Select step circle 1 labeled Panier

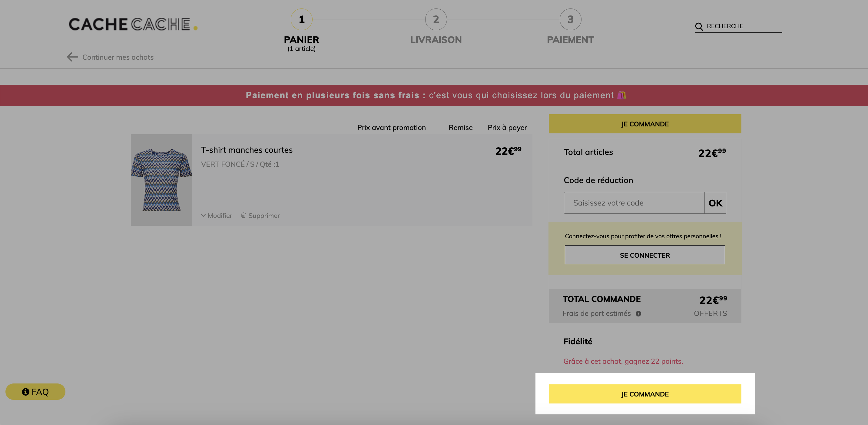click(301, 20)
